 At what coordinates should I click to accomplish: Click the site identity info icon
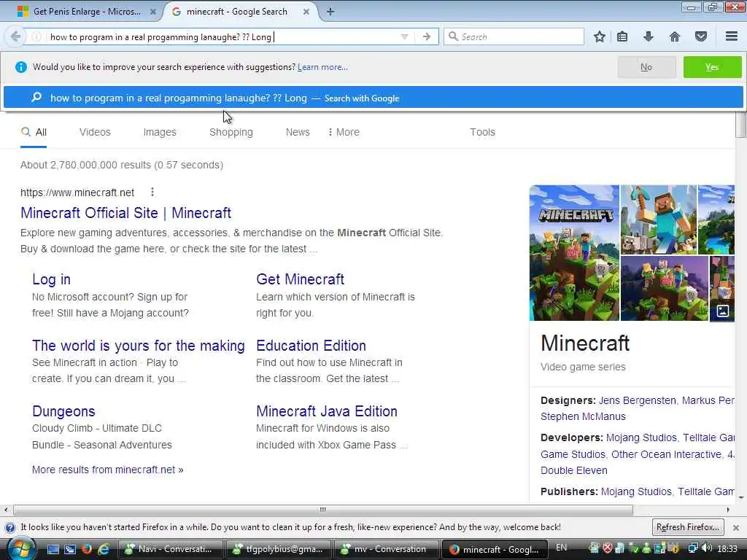[x=36, y=36]
